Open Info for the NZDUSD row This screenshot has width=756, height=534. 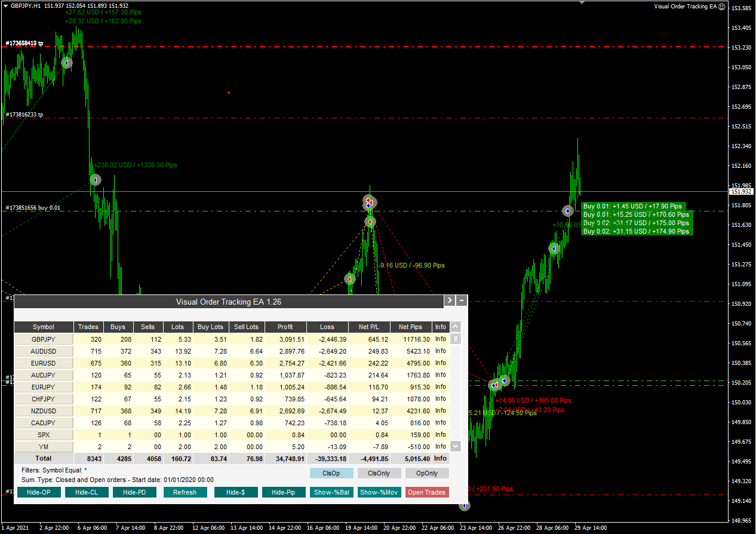coord(441,410)
